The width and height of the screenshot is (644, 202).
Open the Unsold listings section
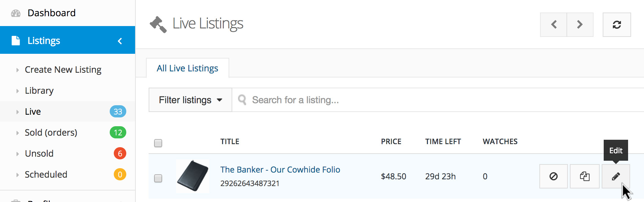coord(39,154)
